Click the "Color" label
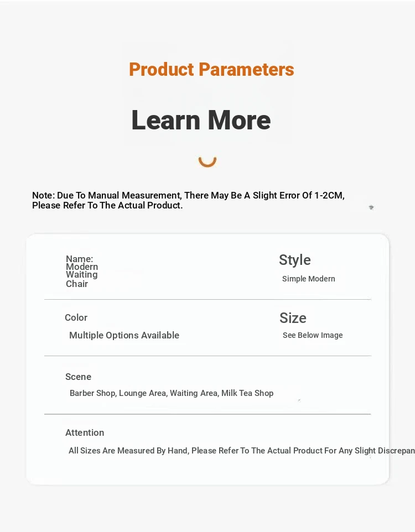Viewport: 415px width, 532px height. tap(76, 317)
